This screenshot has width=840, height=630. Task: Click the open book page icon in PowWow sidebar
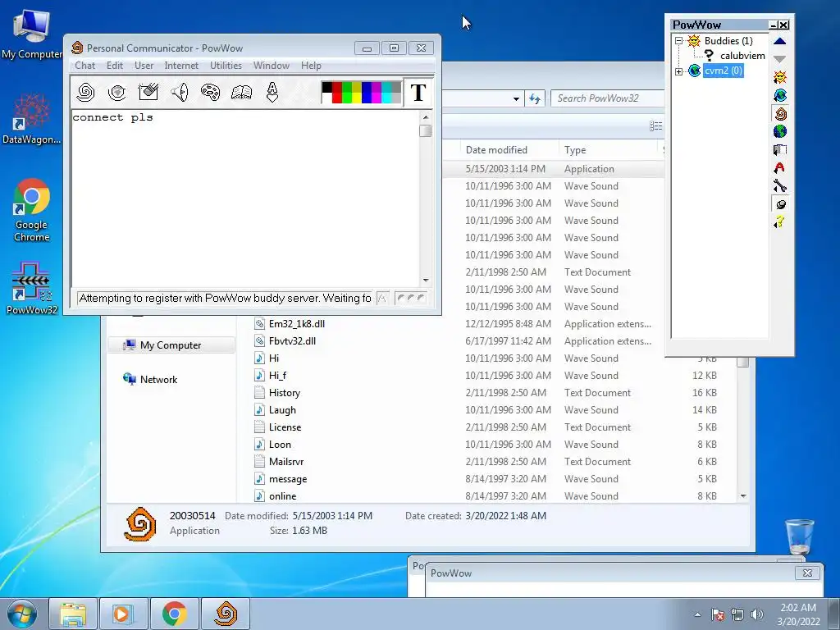pyautogui.click(x=780, y=149)
